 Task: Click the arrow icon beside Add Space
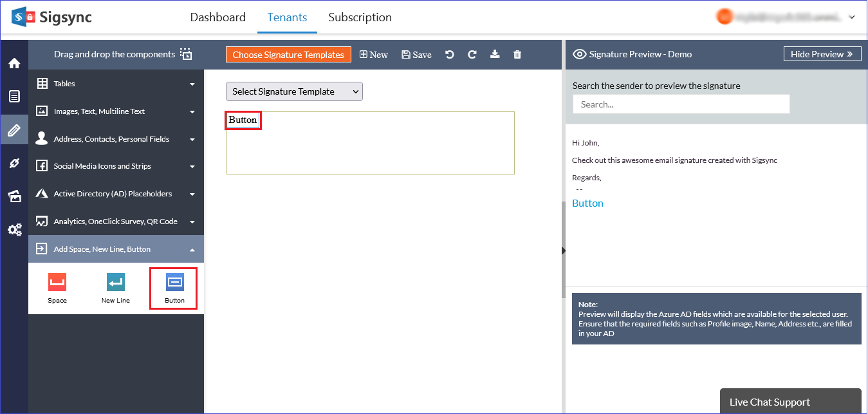(42, 249)
